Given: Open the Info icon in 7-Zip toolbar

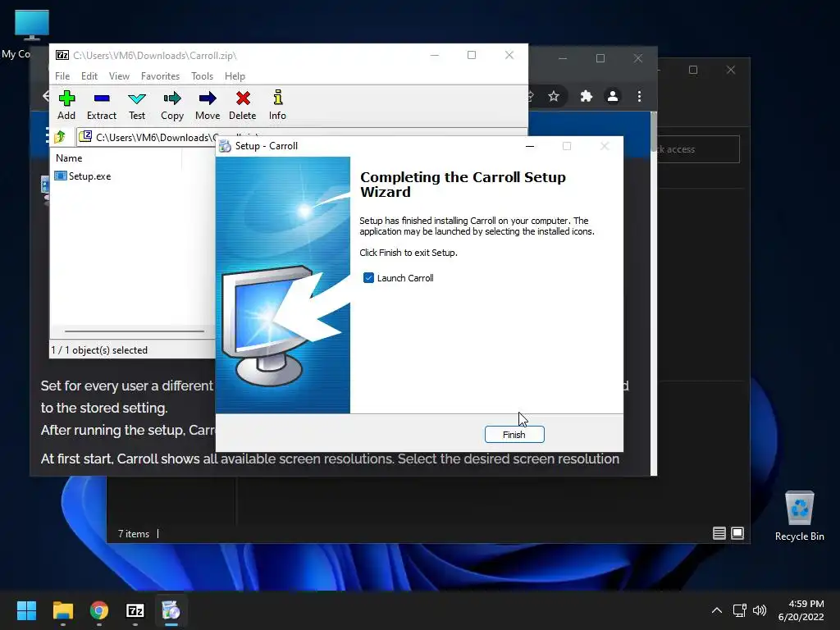Looking at the screenshot, I should pos(277,105).
